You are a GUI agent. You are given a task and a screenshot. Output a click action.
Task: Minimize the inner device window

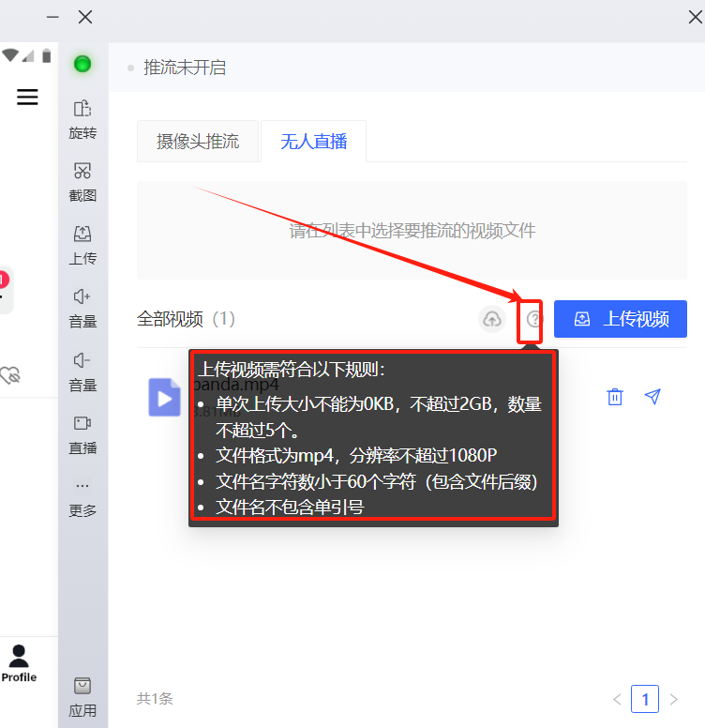coord(52,17)
